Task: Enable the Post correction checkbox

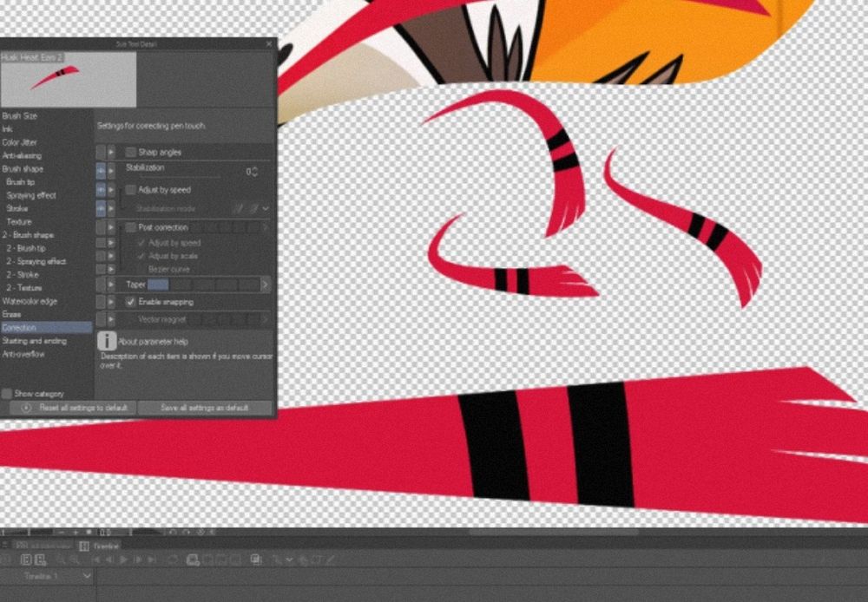Action: click(x=131, y=227)
